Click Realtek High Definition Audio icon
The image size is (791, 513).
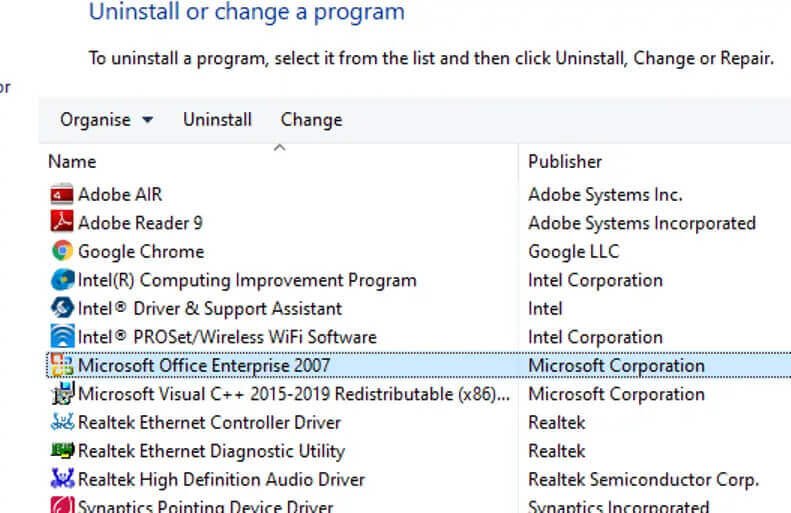62,479
